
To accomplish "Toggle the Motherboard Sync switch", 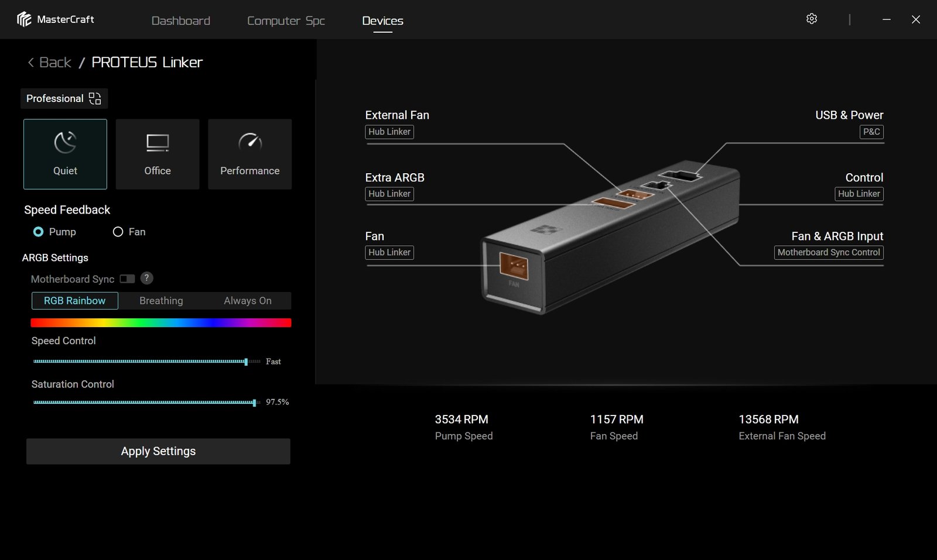I will (127, 279).
